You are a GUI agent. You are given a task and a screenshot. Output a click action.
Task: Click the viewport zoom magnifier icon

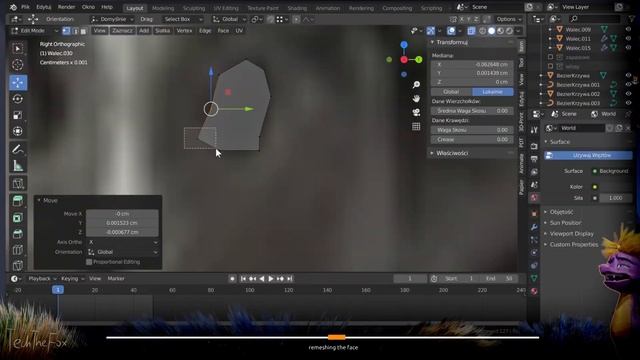[x=416, y=84]
